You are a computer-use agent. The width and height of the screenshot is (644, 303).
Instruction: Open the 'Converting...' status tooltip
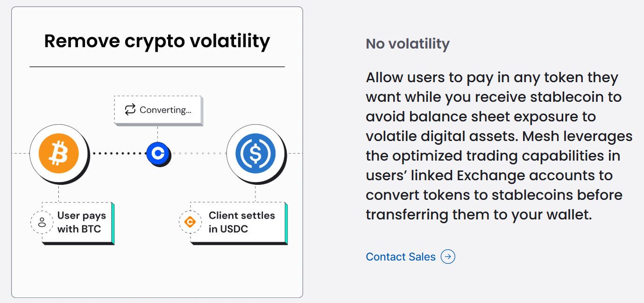pos(158,110)
